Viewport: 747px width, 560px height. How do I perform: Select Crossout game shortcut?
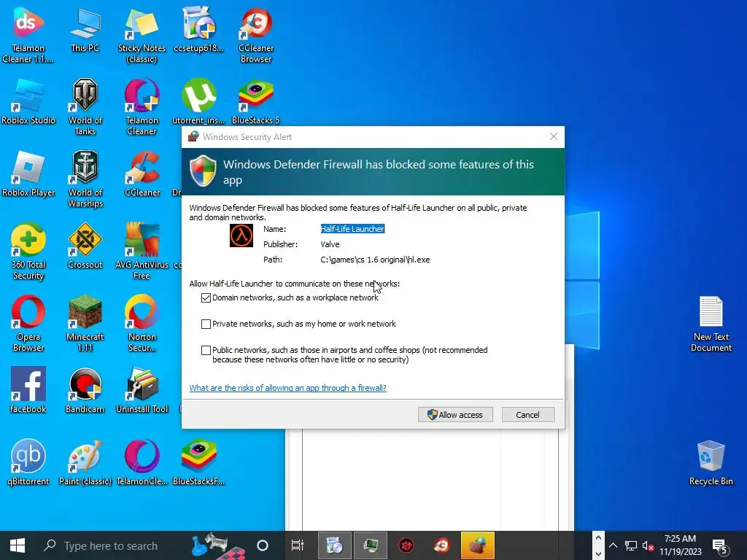(85, 246)
